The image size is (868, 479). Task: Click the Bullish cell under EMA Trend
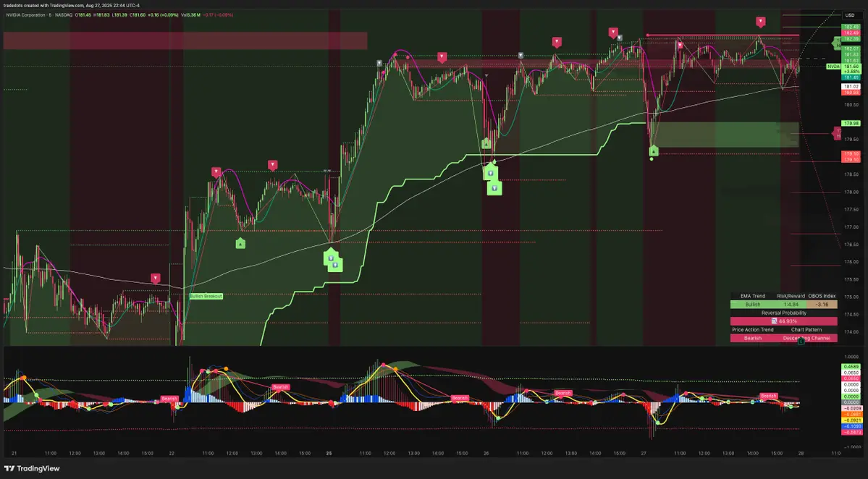[753, 305]
